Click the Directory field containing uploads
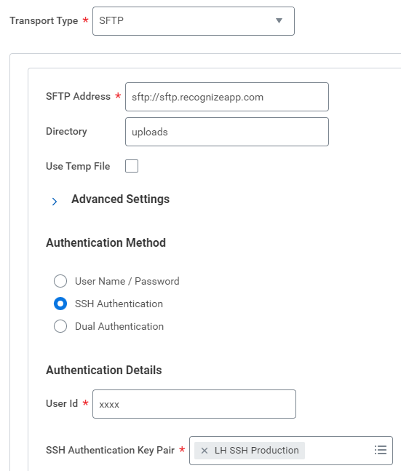The height and width of the screenshot is (472, 402). pos(227,132)
